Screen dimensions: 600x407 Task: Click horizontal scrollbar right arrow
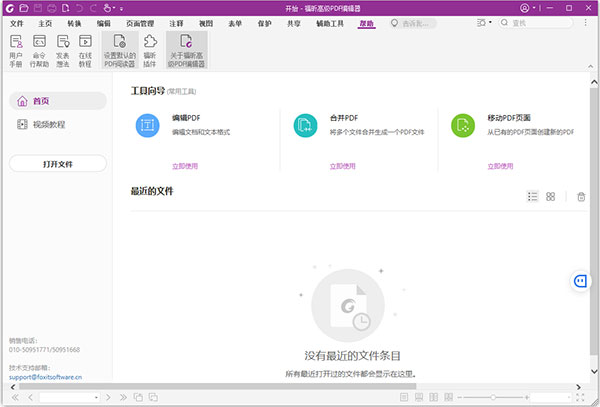pos(579,387)
